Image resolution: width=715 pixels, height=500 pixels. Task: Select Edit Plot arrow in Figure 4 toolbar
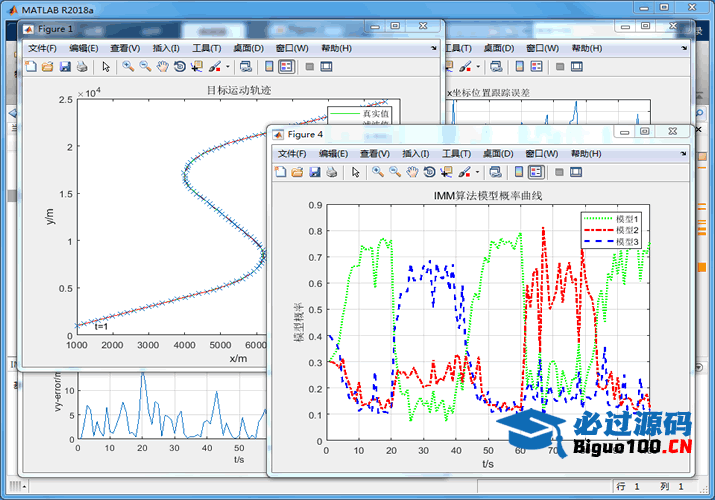[356, 172]
